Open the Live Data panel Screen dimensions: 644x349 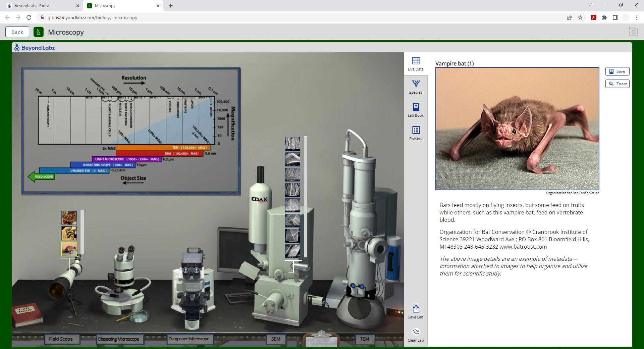[x=416, y=64]
